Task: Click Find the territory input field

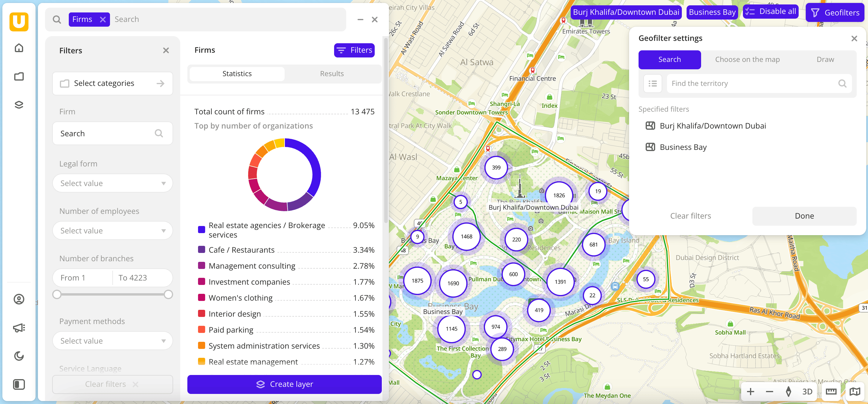Action: pos(754,84)
